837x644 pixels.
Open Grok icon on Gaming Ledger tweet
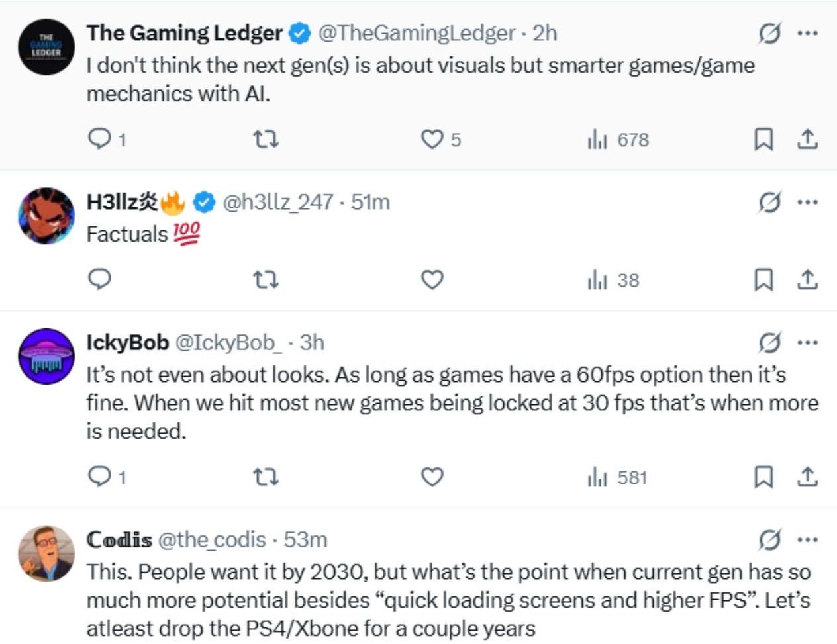[x=769, y=33]
